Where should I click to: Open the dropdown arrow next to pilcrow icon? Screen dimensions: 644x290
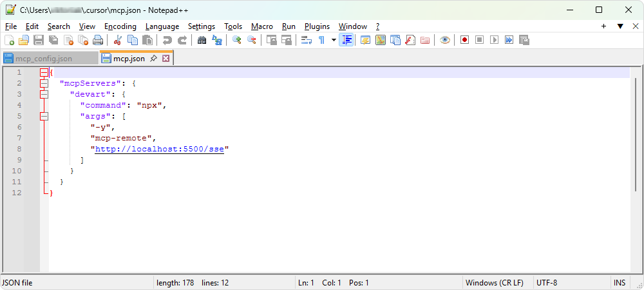(334, 40)
